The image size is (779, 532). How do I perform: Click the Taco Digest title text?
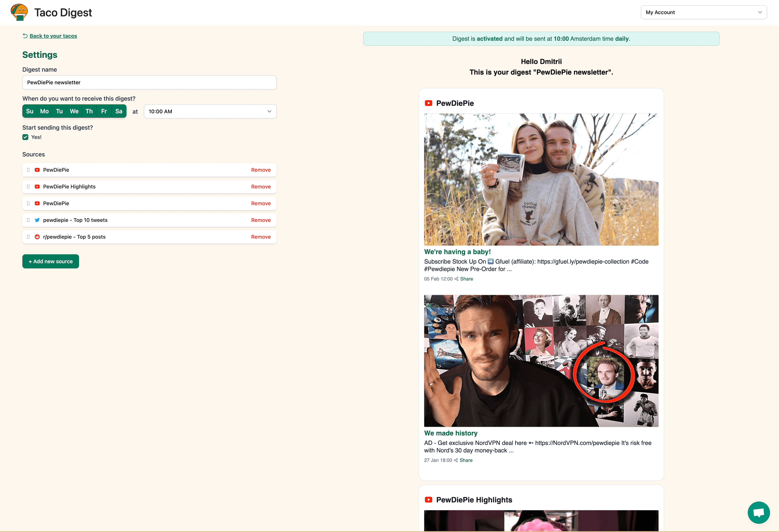coord(63,12)
